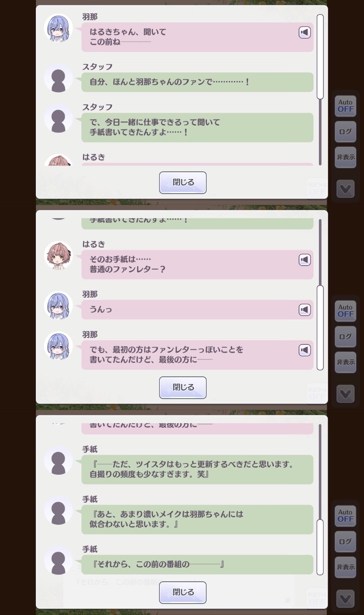
Task: Toggle Auto OFF in the bottom panel
Action: [345, 516]
